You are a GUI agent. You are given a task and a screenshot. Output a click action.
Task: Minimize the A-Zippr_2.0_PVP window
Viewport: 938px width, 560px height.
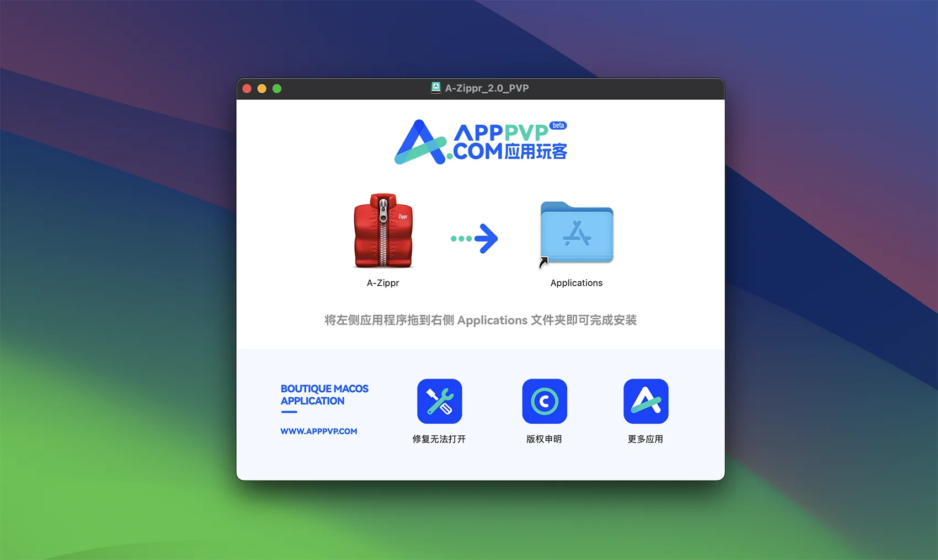click(x=262, y=88)
